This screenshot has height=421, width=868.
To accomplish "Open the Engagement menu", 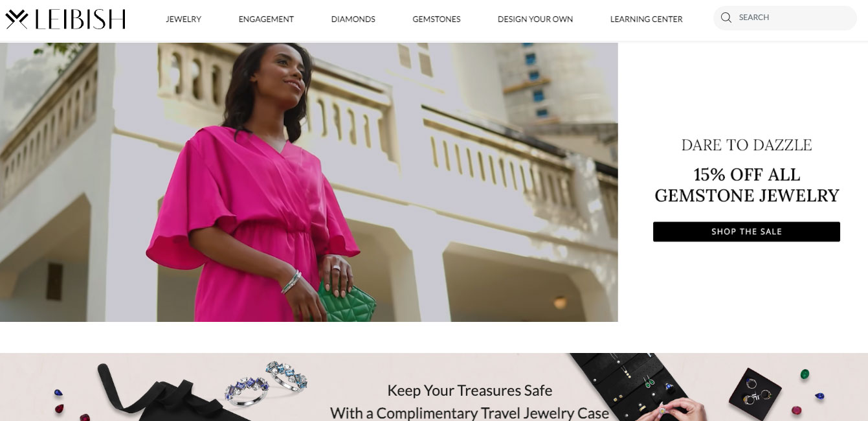I will (x=266, y=19).
